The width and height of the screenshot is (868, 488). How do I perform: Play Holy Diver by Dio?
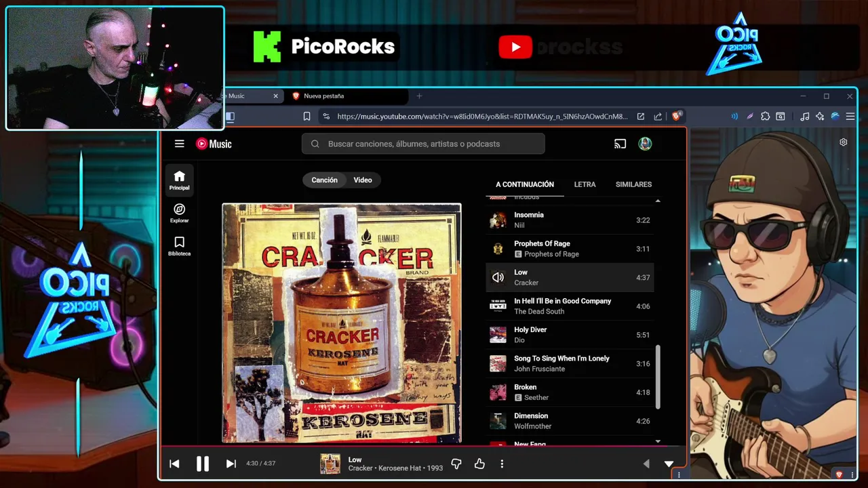pos(570,335)
